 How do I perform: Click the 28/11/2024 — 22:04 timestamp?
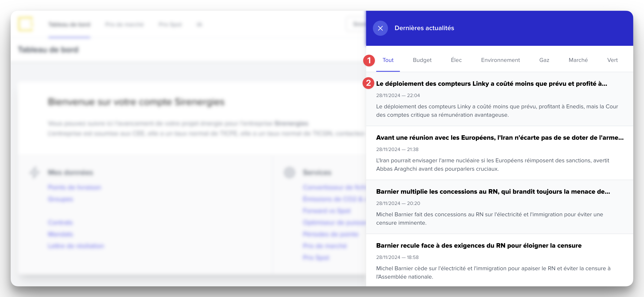click(398, 95)
